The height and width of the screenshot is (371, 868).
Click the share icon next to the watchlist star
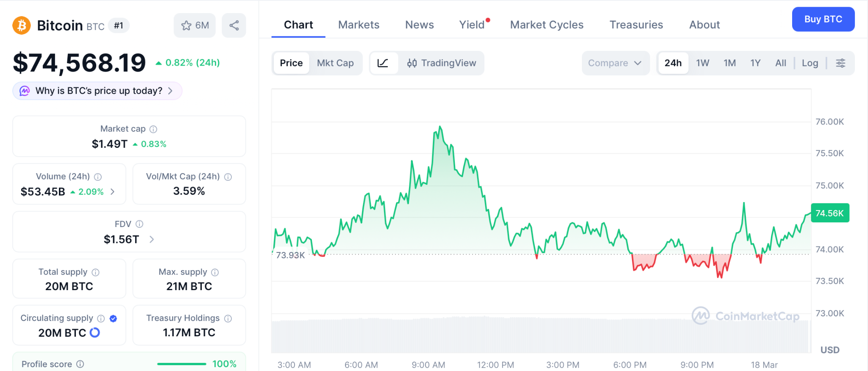[x=234, y=25]
